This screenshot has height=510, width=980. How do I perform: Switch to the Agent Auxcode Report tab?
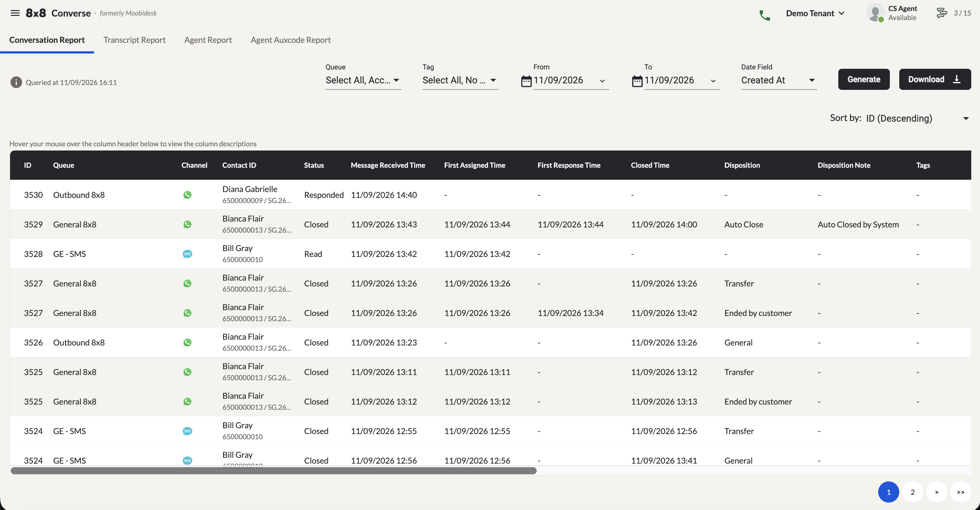290,40
